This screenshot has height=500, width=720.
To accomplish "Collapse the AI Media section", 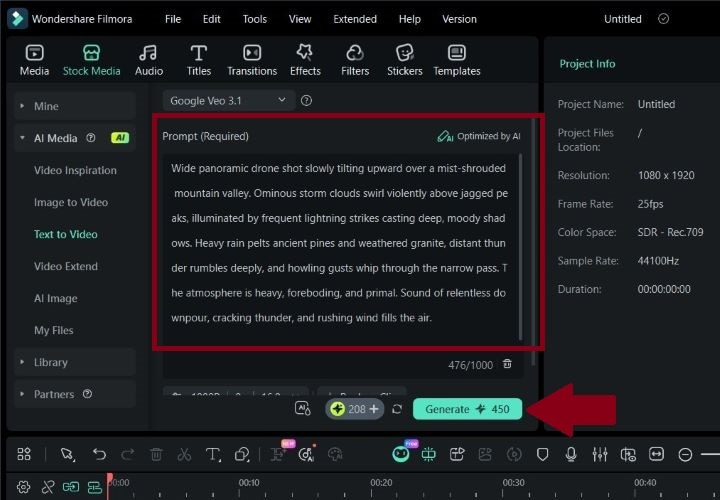I will 22,138.
